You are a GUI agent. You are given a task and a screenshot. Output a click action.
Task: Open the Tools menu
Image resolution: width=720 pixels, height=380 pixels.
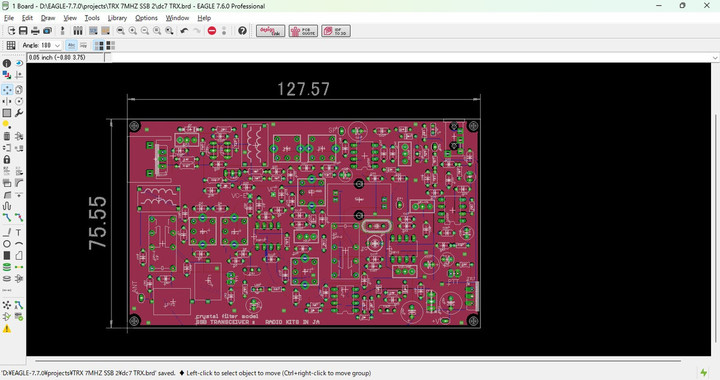tap(92, 18)
